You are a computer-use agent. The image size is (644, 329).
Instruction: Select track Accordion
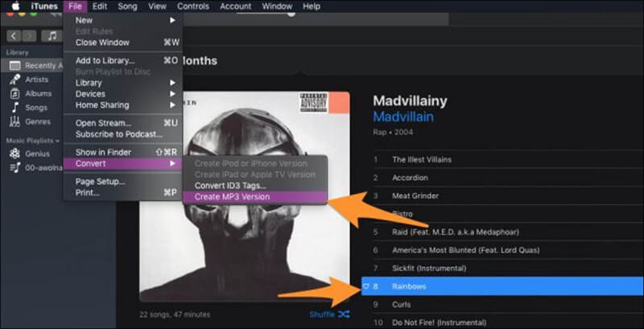508,178
